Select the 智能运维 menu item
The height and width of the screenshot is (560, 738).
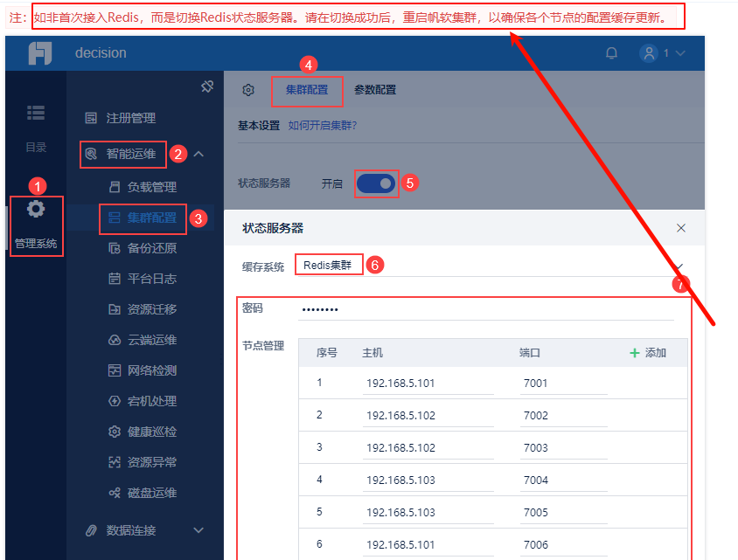click(131, 154)
